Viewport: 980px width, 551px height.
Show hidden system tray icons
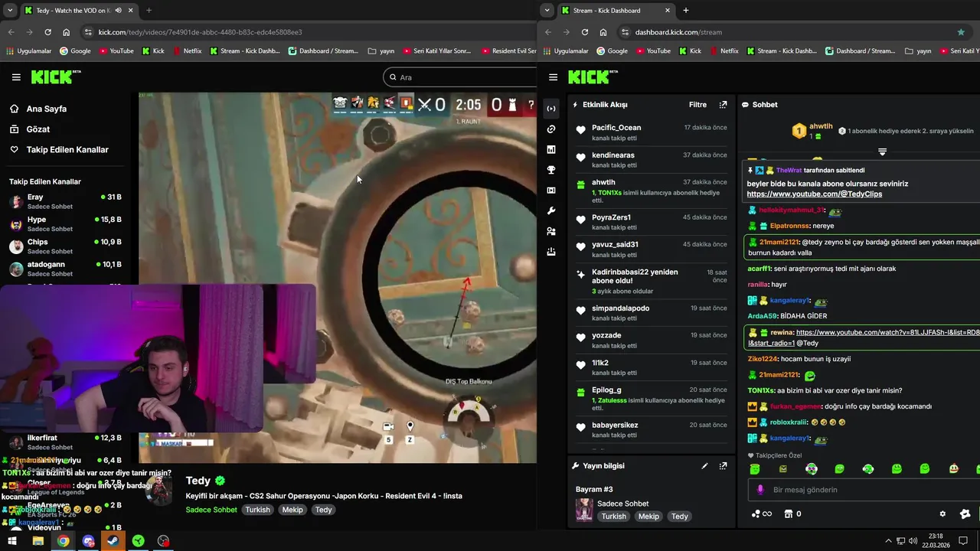point(888,541)
